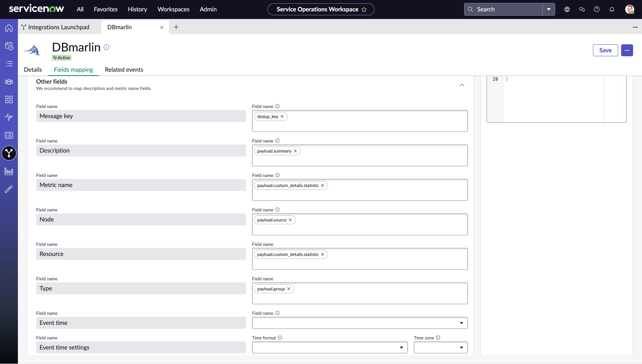The image size is (642, 364).
Task: Select the Integrations fork sidebar icon
Action: coord(9,153)
